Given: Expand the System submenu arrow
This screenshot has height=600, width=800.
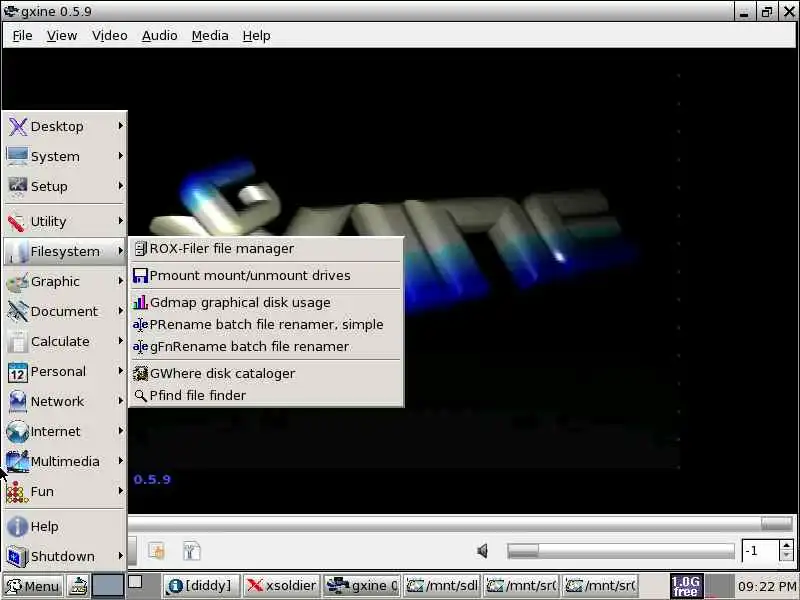Looking at the screenshot, I should pyautogui.click(x=120, y=156).
